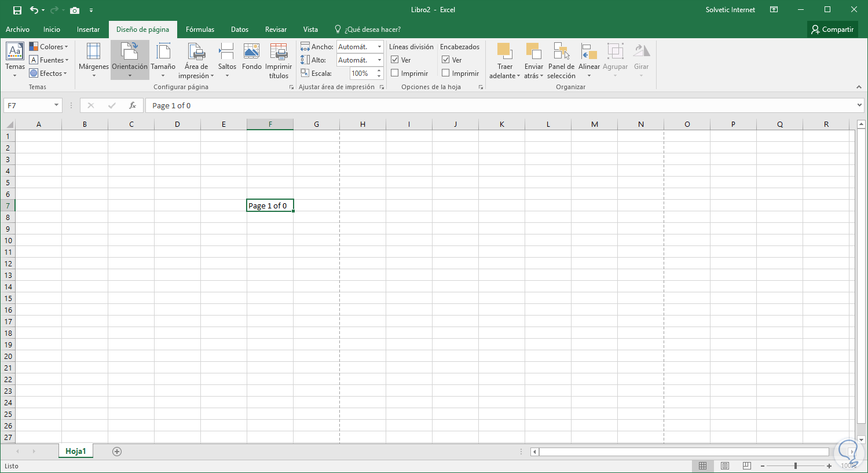Insert function with the fx icon
This screenshot has height=473, width=868.
pos(133,105)
